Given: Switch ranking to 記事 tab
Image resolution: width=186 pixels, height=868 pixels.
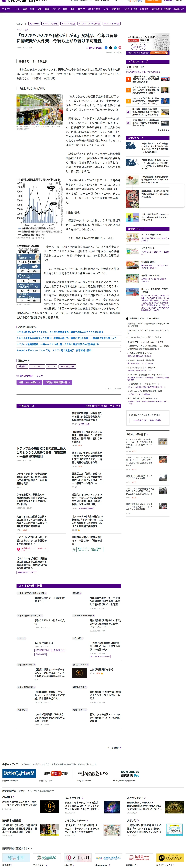Looking at the screenshot, I should [x=129, y=67].
